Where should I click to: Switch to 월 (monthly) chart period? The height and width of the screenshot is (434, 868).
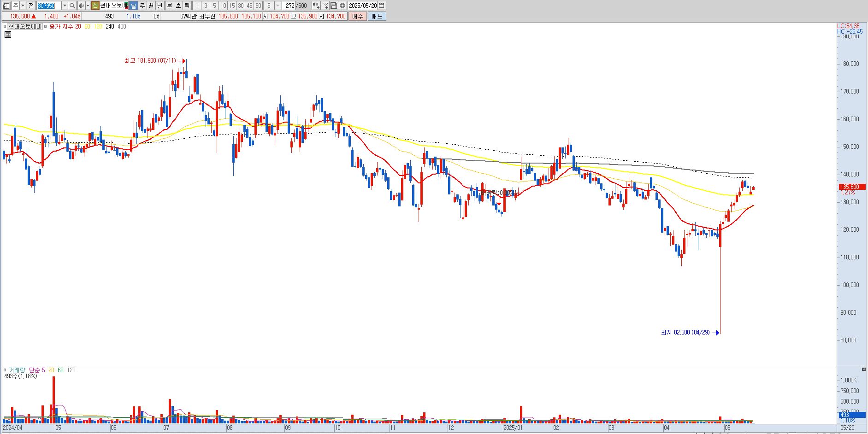[x=151, y=6]
